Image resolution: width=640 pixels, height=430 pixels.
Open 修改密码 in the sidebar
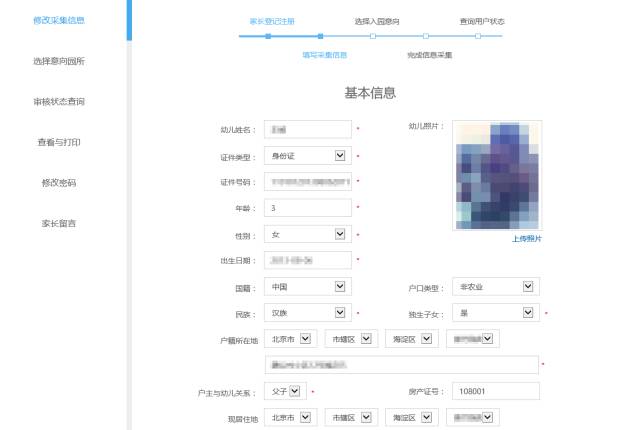[x=59, y=183]
